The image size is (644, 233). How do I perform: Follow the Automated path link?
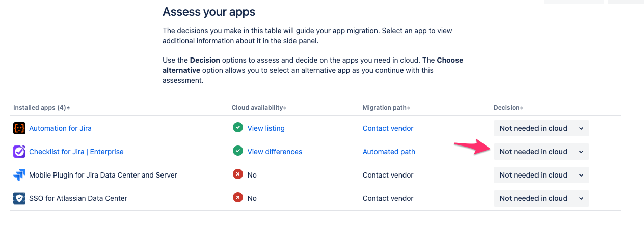(x=389, y=152)
